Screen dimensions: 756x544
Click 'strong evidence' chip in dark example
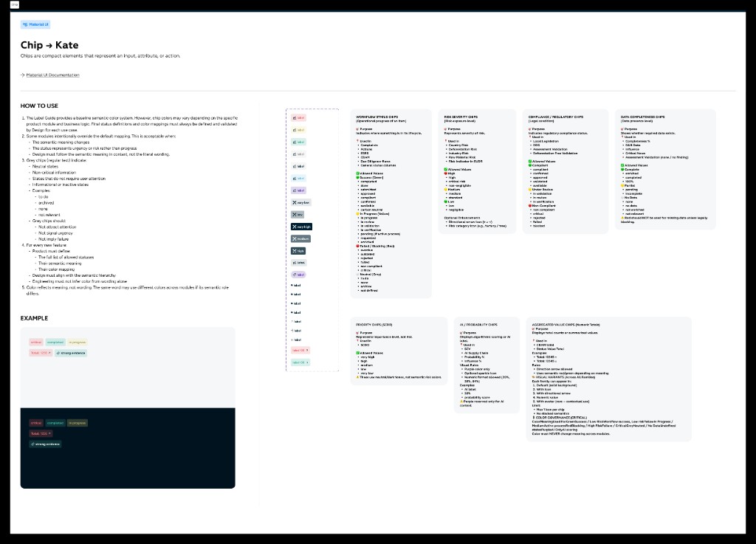tap(45, 444)
